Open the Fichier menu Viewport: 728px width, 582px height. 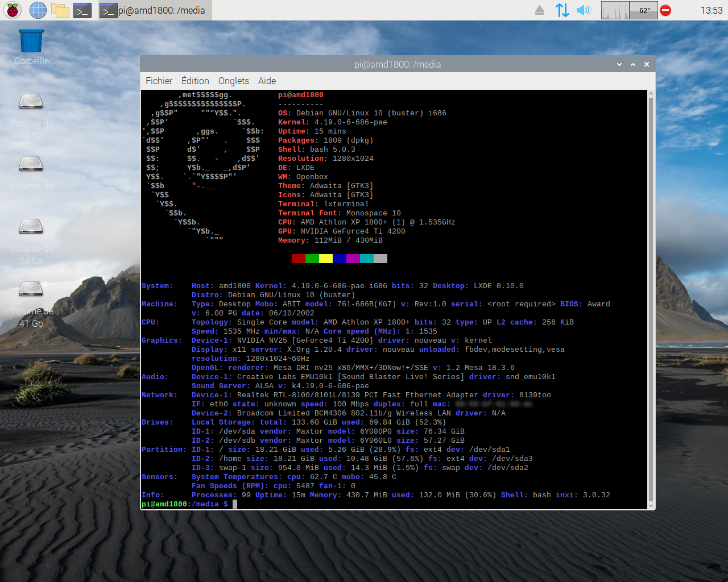point(159,81)
